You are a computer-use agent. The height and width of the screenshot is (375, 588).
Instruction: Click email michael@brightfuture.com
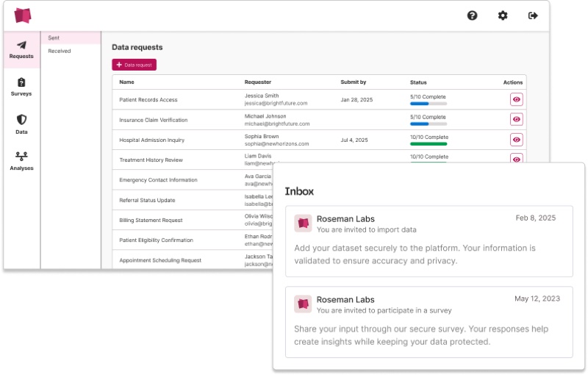point(277,124)
